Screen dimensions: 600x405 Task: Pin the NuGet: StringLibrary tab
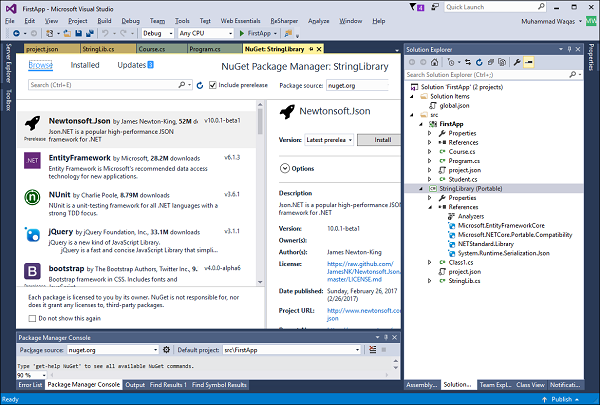311,49
